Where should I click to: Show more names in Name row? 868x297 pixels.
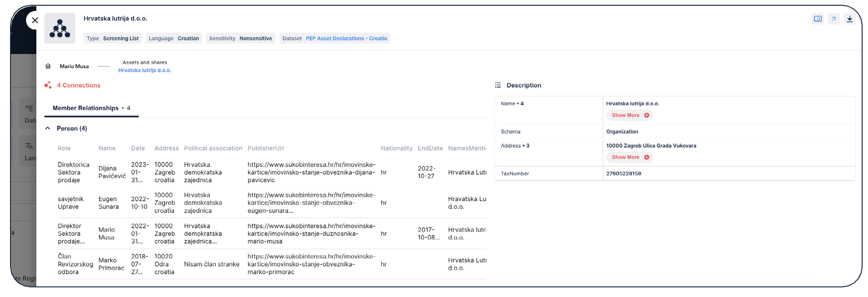coord(629,115)
